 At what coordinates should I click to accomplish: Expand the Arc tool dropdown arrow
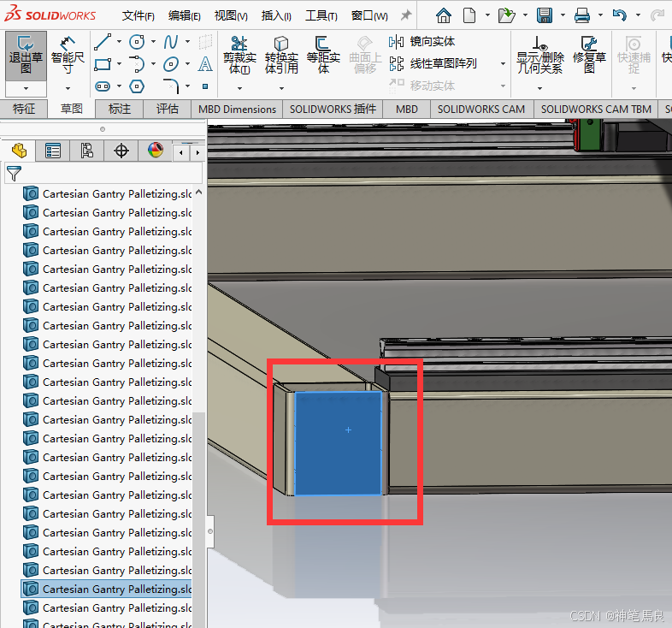(x=153, y=64)
